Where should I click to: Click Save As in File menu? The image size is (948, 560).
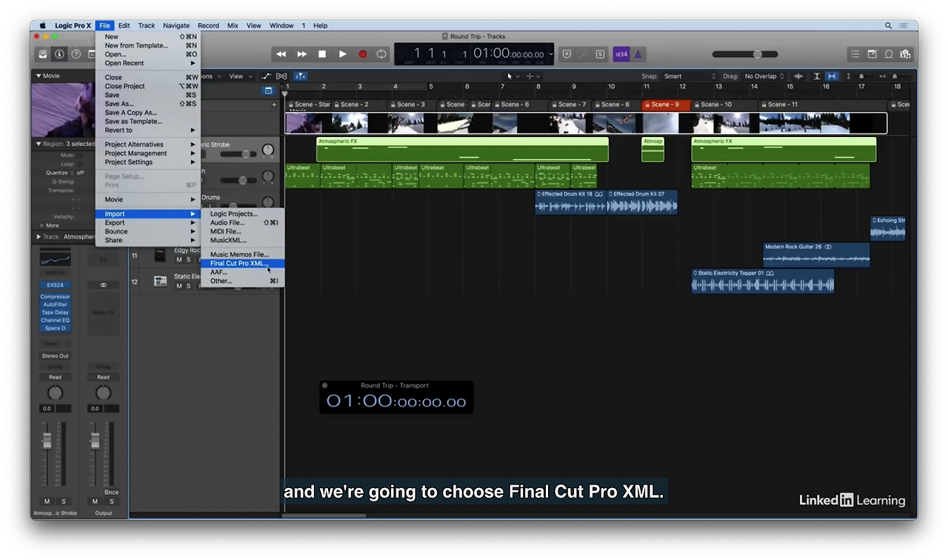(x=148, y=104)
